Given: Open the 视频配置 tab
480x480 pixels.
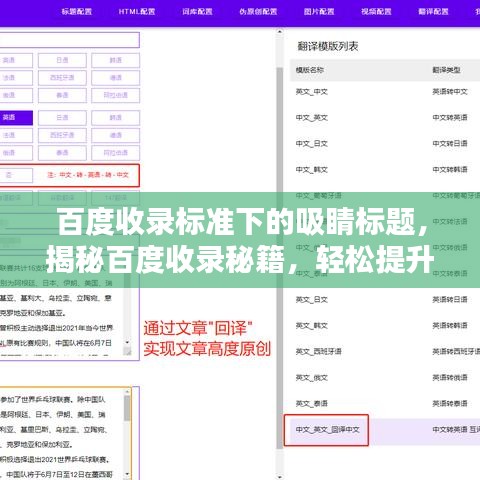Looking at the screenshot, I should coord(376,12).
